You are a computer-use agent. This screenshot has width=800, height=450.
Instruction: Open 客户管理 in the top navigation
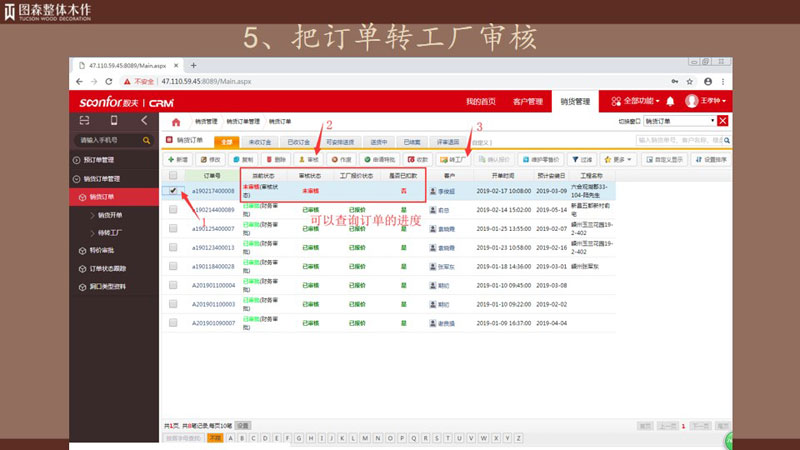click(527, 101)
